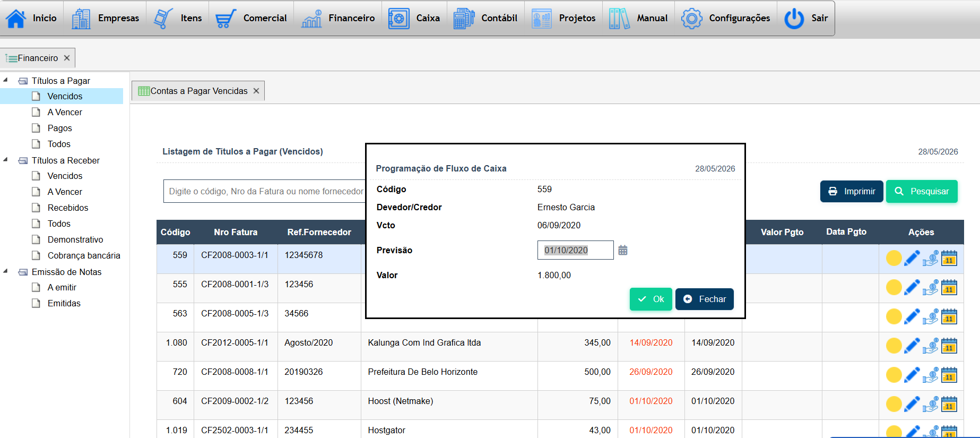Click the yellow status circle in Prefeitura row
This screenshot has width=980, height=438.
[x=894, y=375]
